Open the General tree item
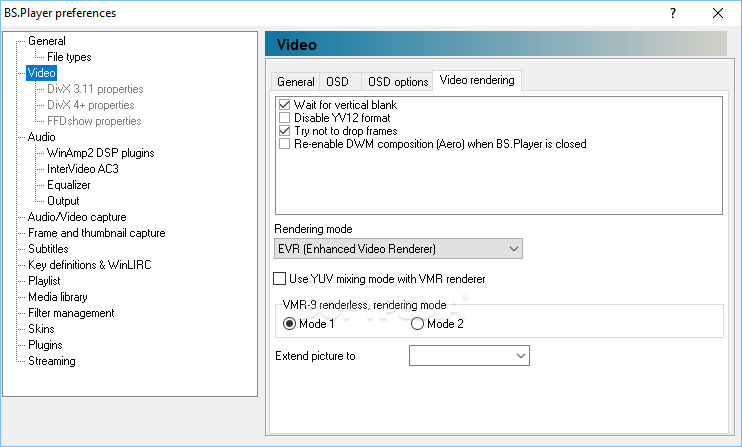 (x=46, y=41)
